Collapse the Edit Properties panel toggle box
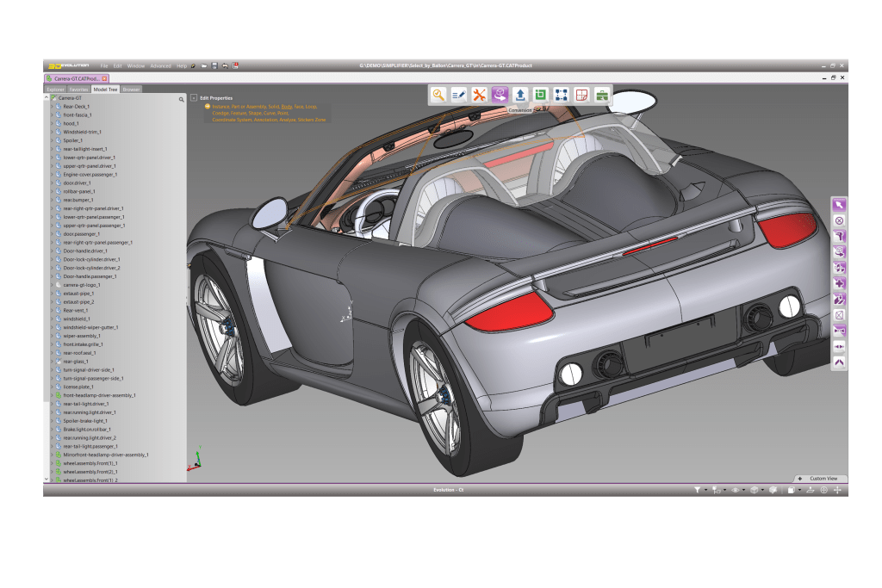Image resolution: width=882 pixels, height=588 pixels. (194, 98)
